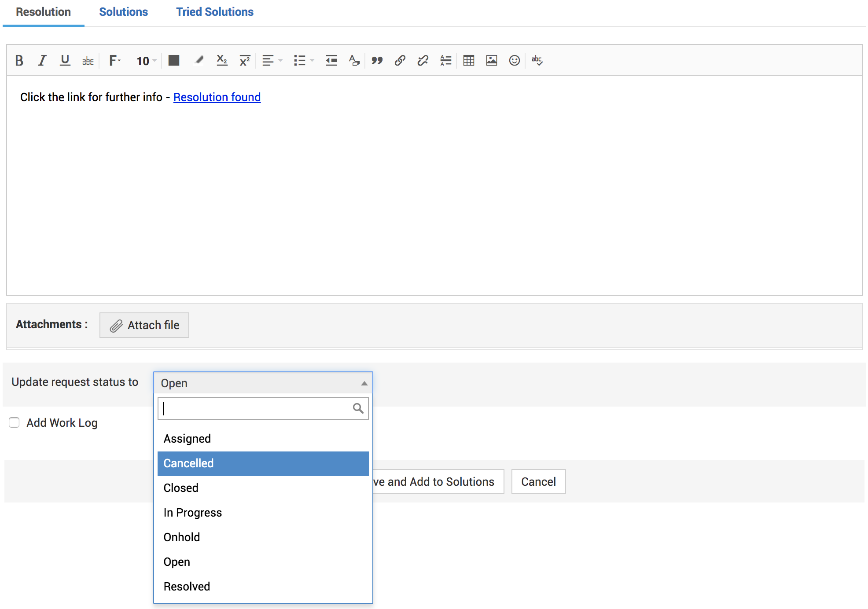
Task: Underline the selected text
Action: coord(65,60)
